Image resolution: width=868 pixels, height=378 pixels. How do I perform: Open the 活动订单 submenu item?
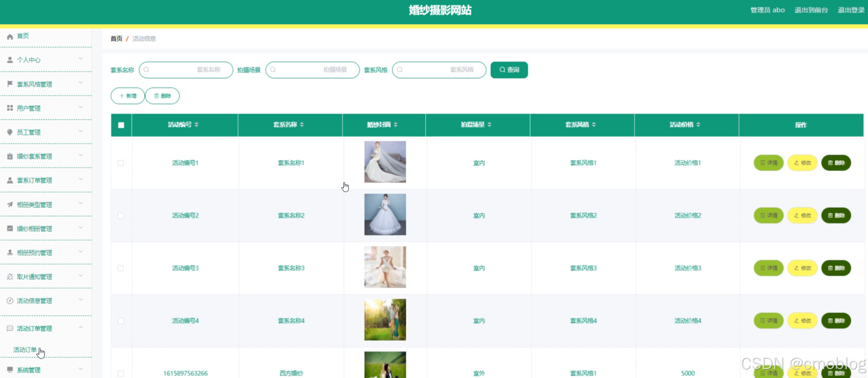(x=25, y=349)
